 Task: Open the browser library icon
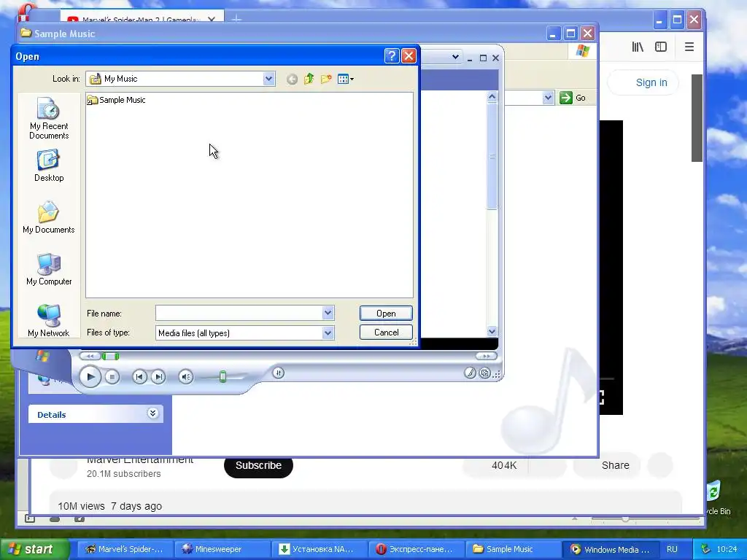click(638, 47)
